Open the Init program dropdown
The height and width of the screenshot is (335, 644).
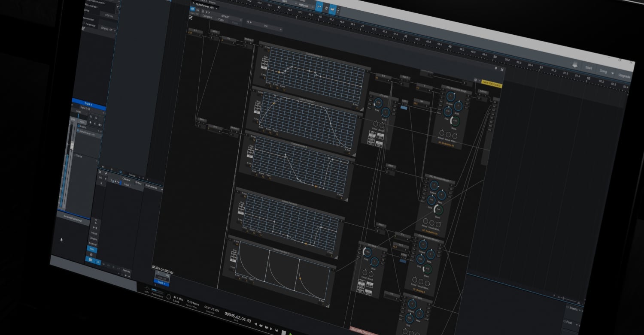pos(266,26)
